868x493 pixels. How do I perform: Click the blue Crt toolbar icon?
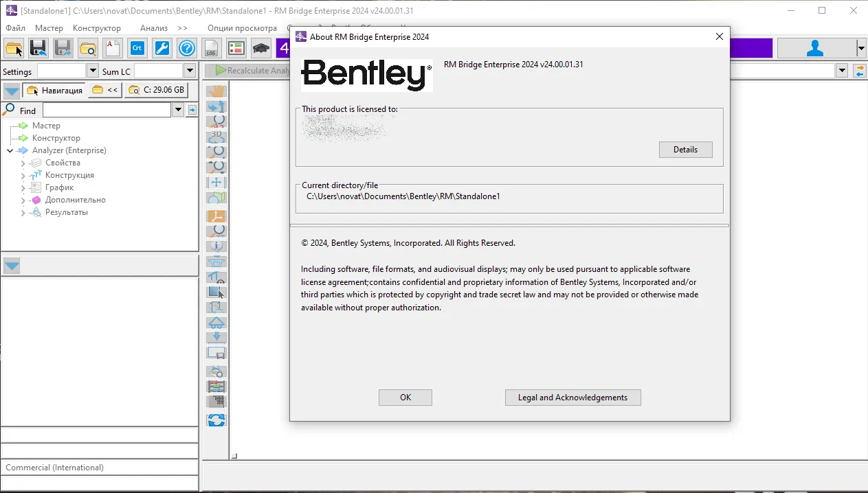click(137, 48)
